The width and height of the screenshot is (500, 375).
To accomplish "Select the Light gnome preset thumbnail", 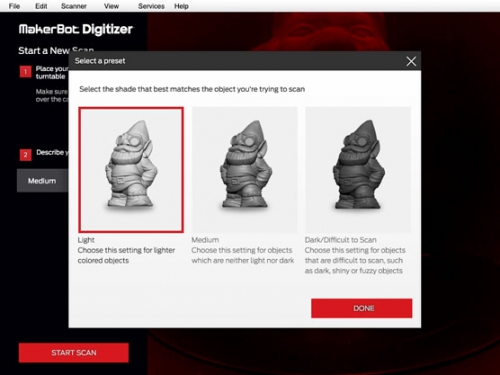I will [x=131, y=170].
